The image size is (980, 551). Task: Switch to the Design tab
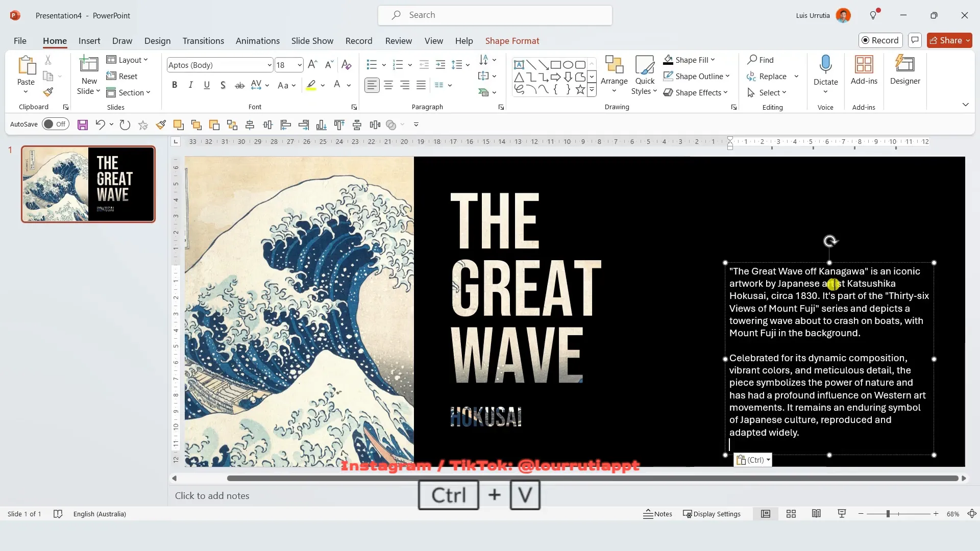click(157, 41)
